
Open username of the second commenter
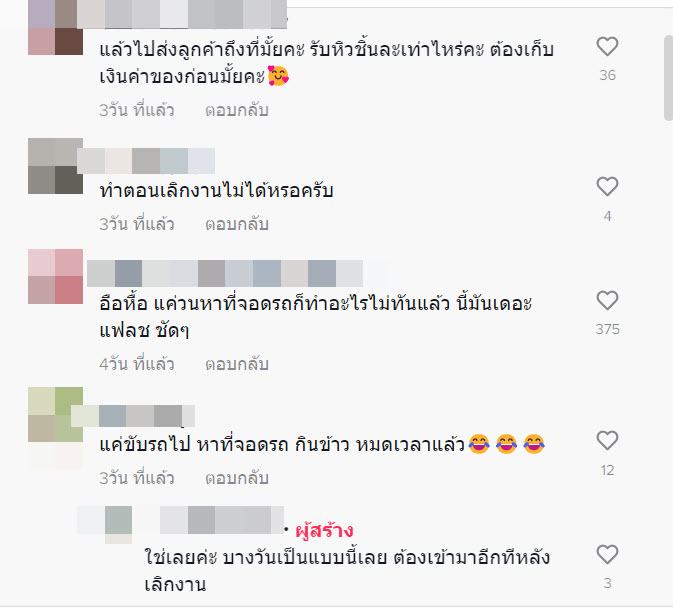pos(146,161)
